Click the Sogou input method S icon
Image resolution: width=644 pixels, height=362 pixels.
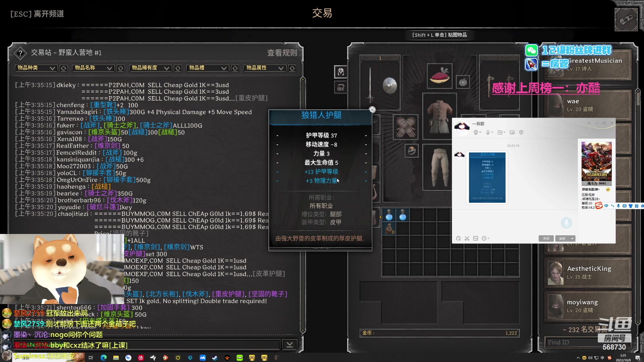click(x=599, y=205)
